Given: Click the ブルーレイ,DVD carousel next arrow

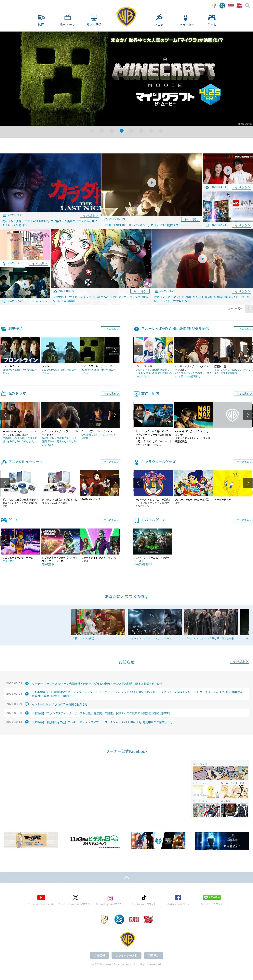Looking at the screenshot, I should coord(248,350).
